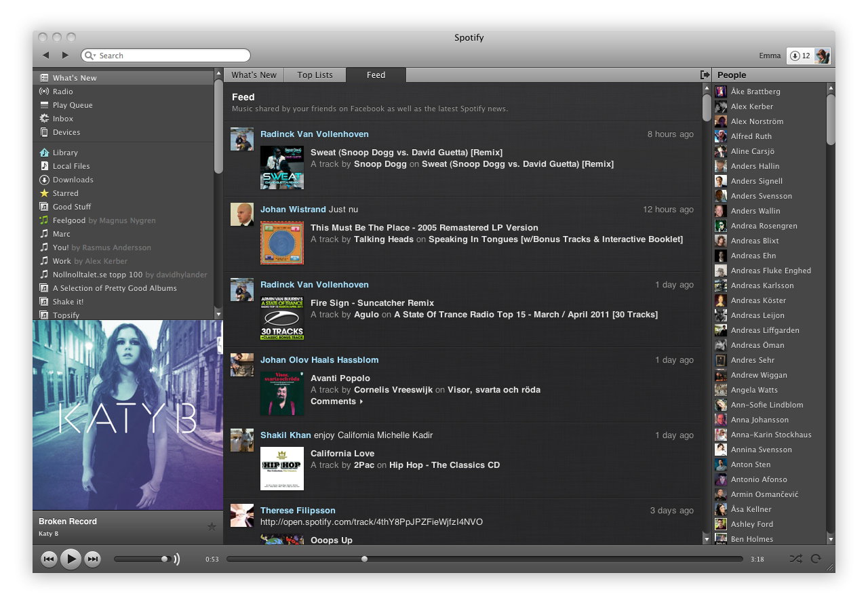Click the sidebar playlist scrollbar down arrow
Screen dimensions: 868x613
tap(218, 315)
